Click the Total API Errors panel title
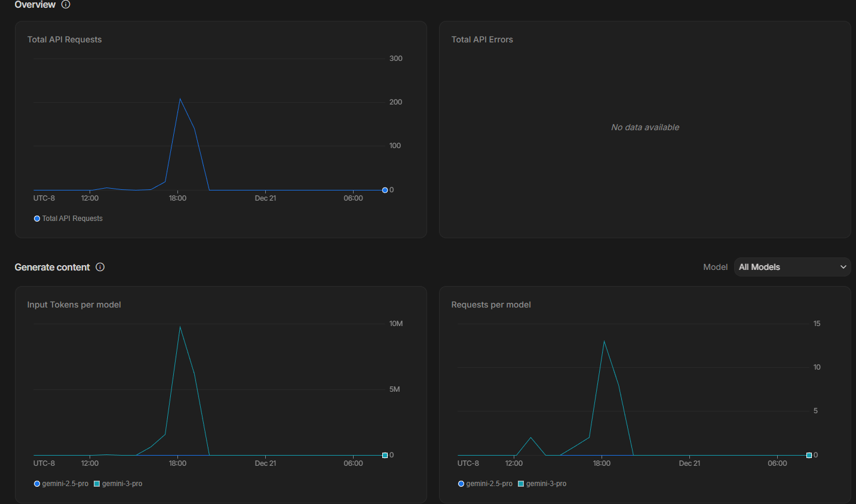This screenshot has height=504, width=856. tap(482, 39)
